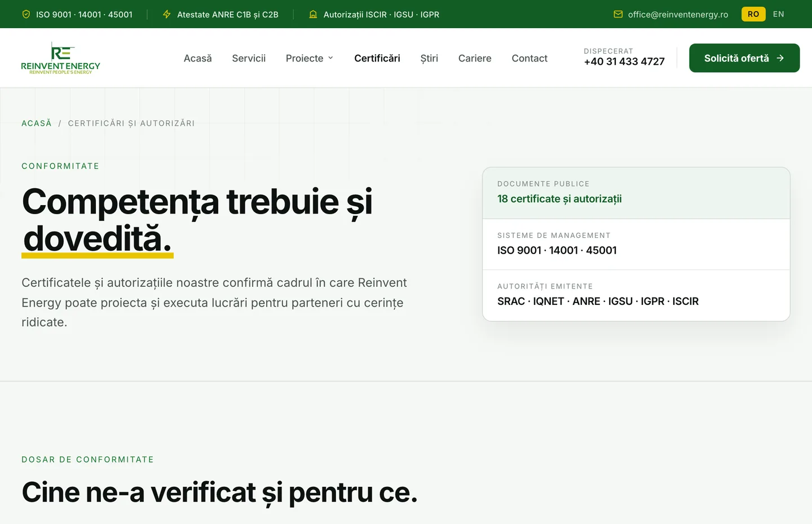The image size is (812, 524).
Task: Open the Proiecte menu item
Action: pyautogui.click(x=304, y=58)
